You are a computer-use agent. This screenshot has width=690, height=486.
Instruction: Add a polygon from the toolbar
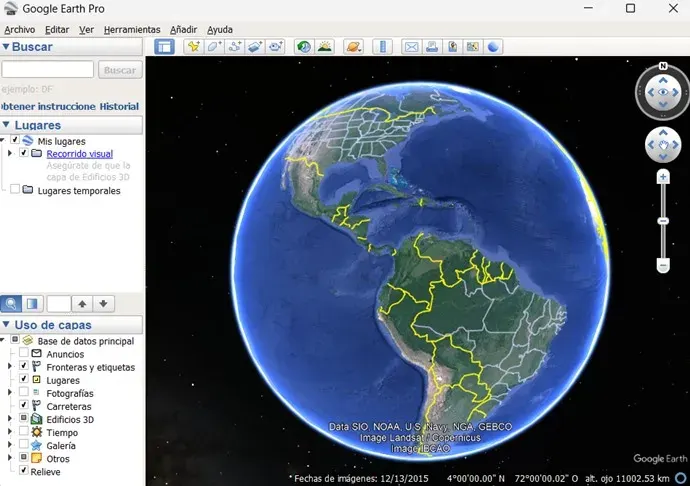[214, 47]
